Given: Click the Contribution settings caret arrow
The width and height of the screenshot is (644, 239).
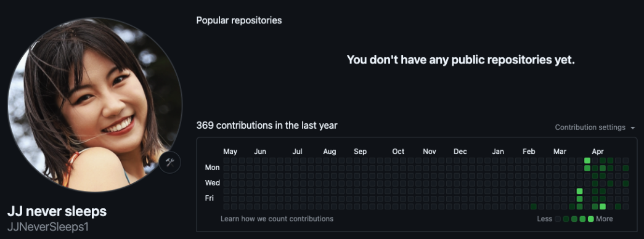Looking at the screenshot, I should (x=632, y=128).
